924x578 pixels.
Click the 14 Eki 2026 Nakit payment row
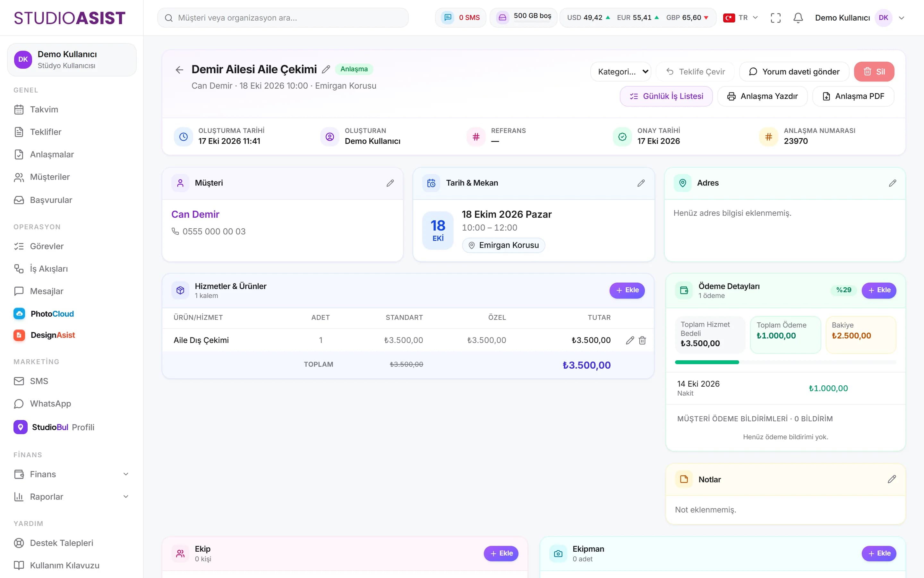tap(785, 388)
